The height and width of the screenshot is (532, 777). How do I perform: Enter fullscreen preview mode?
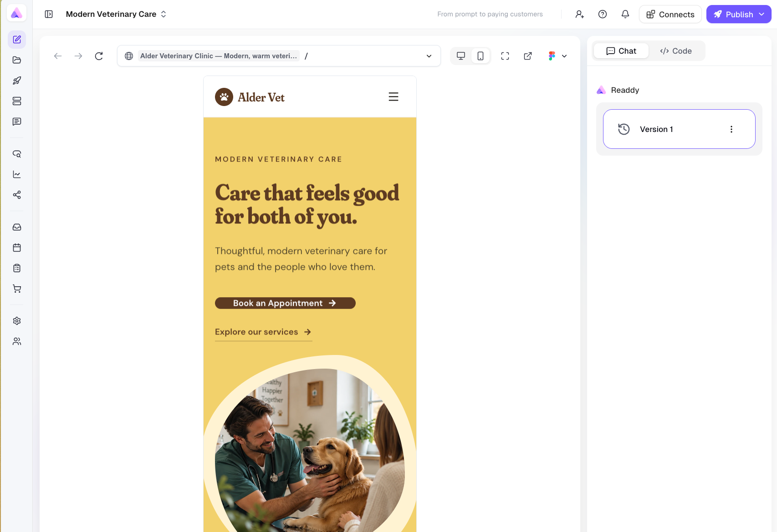point(505,56)
